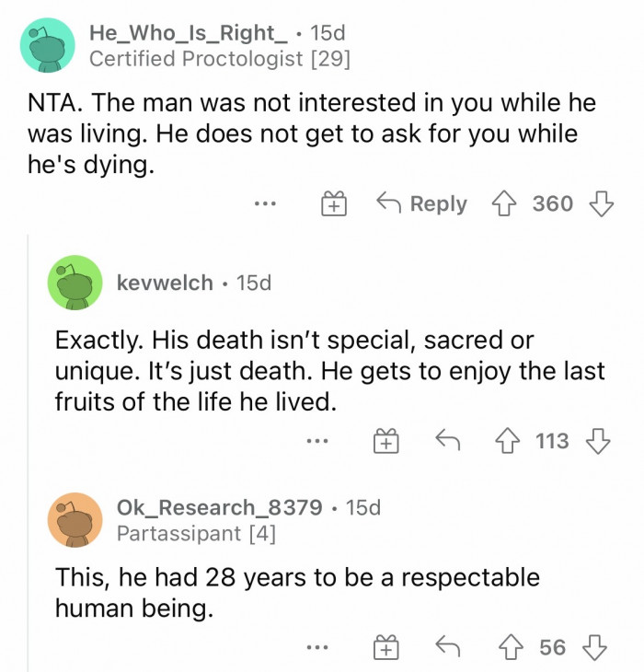Give award to He_Who_Is_Right_'s comment
Screen dimensions: 644x672
coord(331,204)
